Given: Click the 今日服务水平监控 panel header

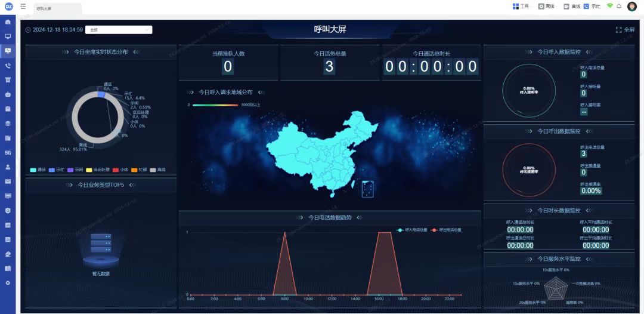Looking at the screenshot, I should pos(559,259).
